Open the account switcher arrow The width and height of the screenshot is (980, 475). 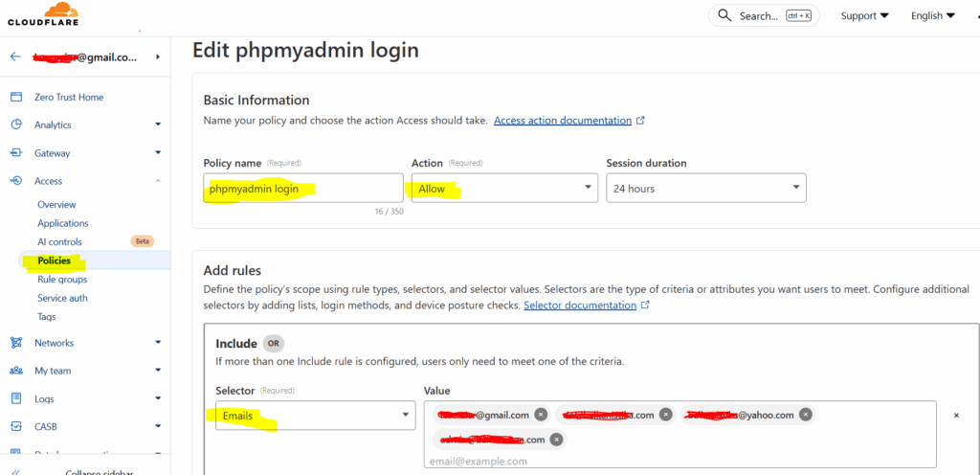tap(158, 57)
